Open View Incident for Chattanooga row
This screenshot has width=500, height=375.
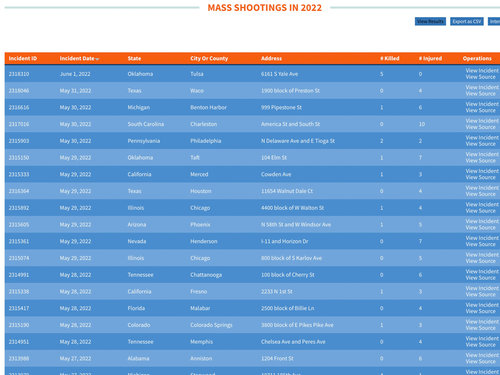coord(482,271)
